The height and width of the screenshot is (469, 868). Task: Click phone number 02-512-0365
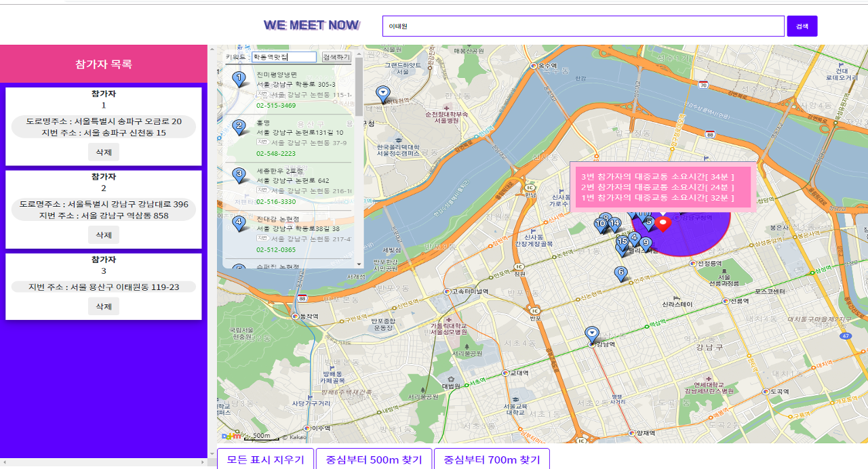(x=276, y=250)
